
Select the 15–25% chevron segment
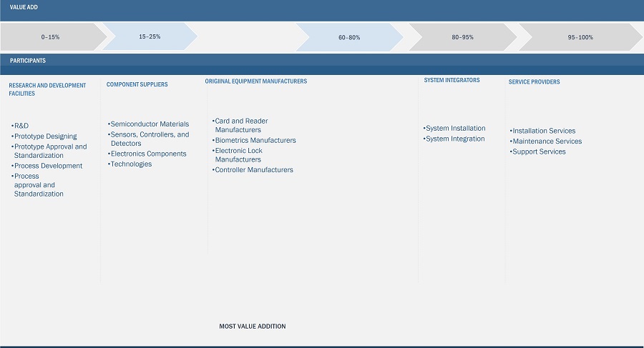(149, 36)
